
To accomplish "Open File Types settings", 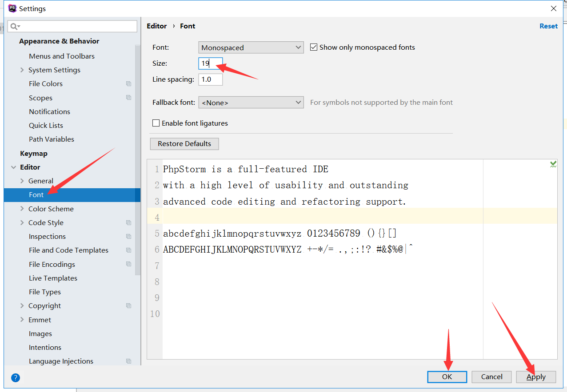I will point(45,292).
